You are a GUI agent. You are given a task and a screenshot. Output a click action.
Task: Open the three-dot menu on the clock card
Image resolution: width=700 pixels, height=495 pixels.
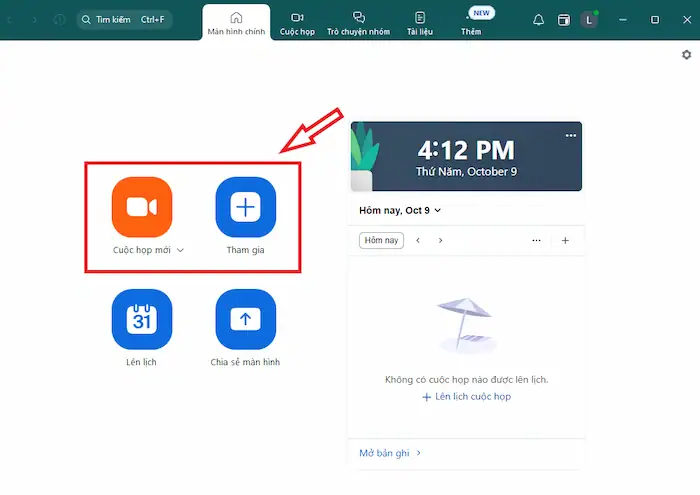coord(571,135)
